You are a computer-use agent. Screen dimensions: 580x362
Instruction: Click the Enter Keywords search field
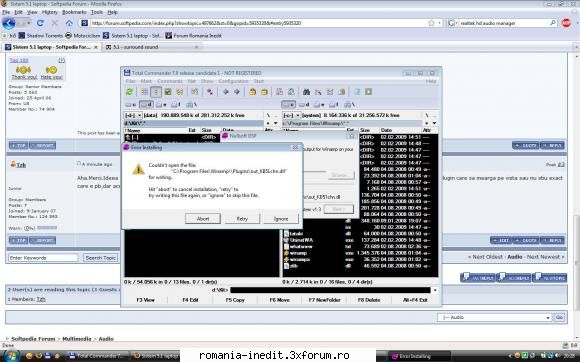click(43, 258)
